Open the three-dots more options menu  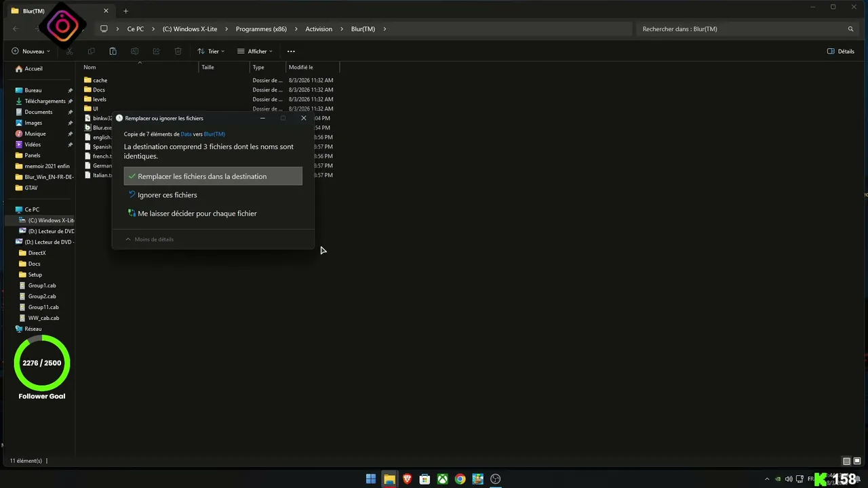(291, 52)
